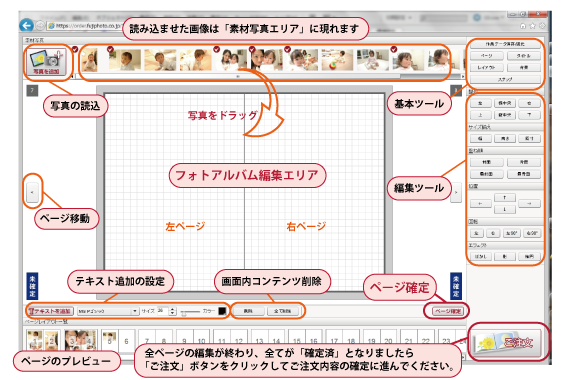Viewport: 570px width, 380px height.
Task: Click the 縦中央 vertical center button
Action: [505, 115]
